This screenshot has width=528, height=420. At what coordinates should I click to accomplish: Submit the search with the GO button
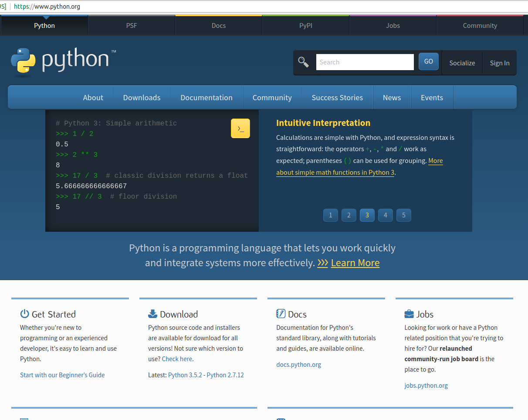(429, 61)
